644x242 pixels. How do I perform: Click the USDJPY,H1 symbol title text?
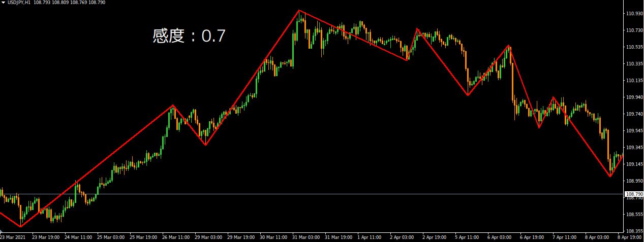point(19,3)
